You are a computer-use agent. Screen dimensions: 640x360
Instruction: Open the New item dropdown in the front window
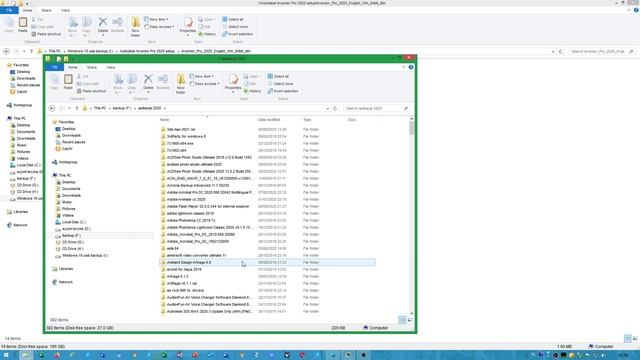pos(202,76)
